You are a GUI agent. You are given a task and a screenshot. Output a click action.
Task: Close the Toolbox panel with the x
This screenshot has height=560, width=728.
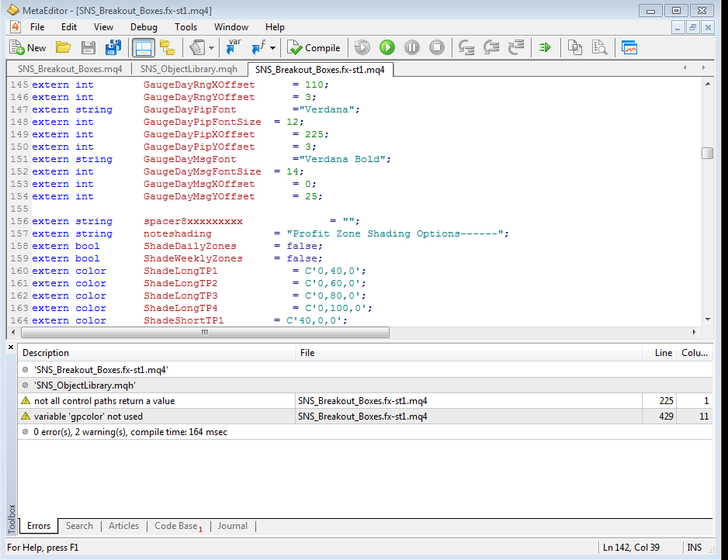point(11,347)
